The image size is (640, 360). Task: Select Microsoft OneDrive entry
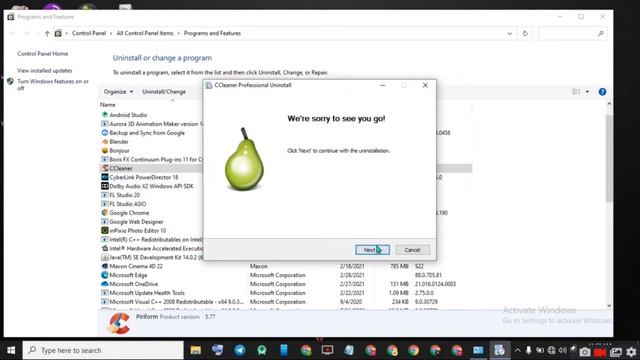(133, 284)
